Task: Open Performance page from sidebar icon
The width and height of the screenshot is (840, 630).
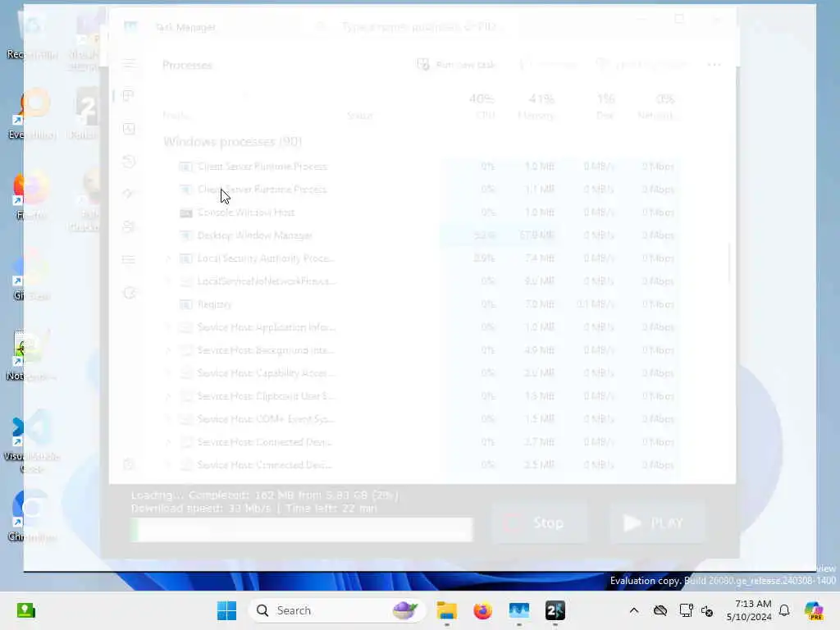Action: (x=129, y=129)
